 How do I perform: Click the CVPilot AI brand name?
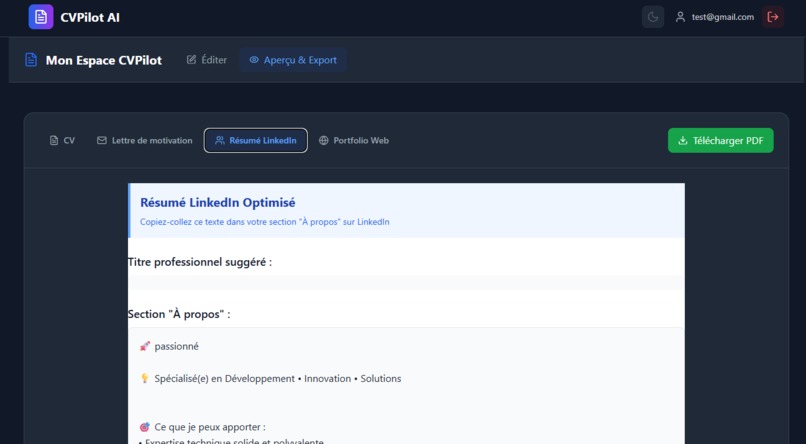(90, 17)
